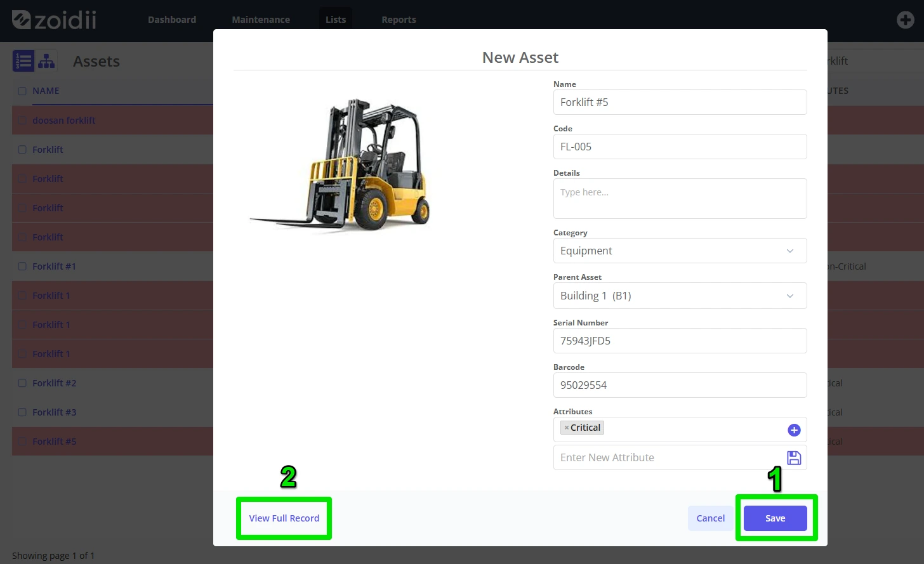Image resolution: width=924 pixels, height=564 pixels.
Task: Click the Save button
Action: tap(775, 518)
